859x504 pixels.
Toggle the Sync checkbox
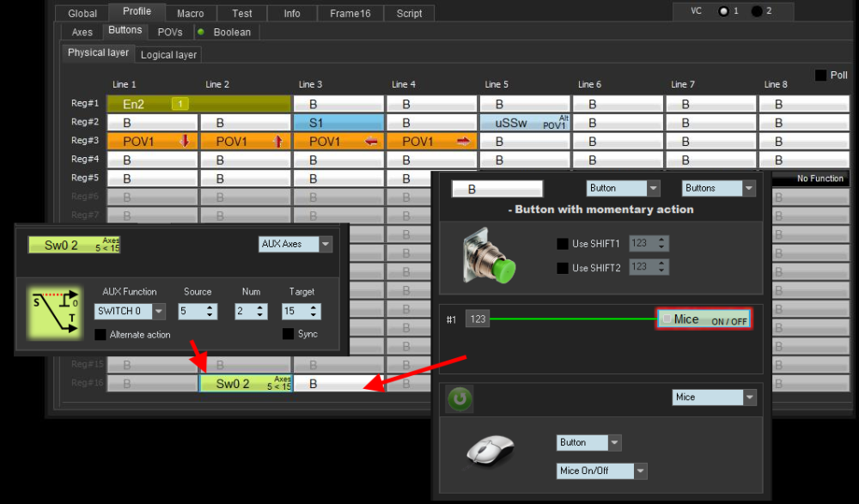coord(288,334)
